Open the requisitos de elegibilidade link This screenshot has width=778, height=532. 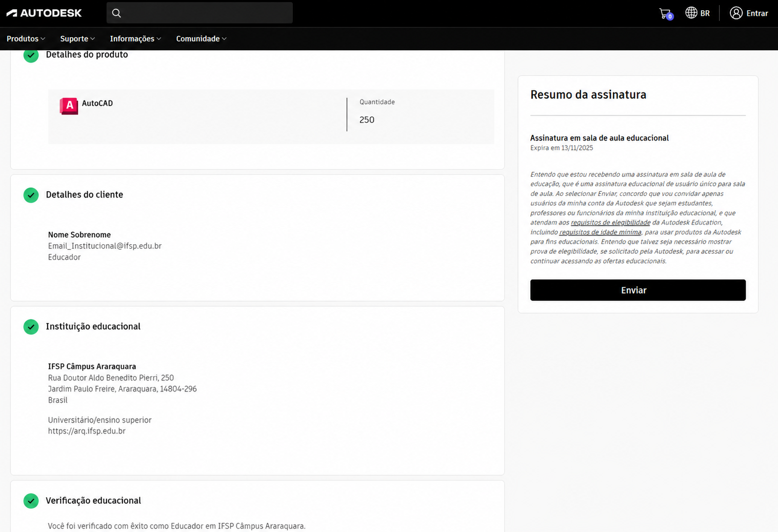point(610,223)
